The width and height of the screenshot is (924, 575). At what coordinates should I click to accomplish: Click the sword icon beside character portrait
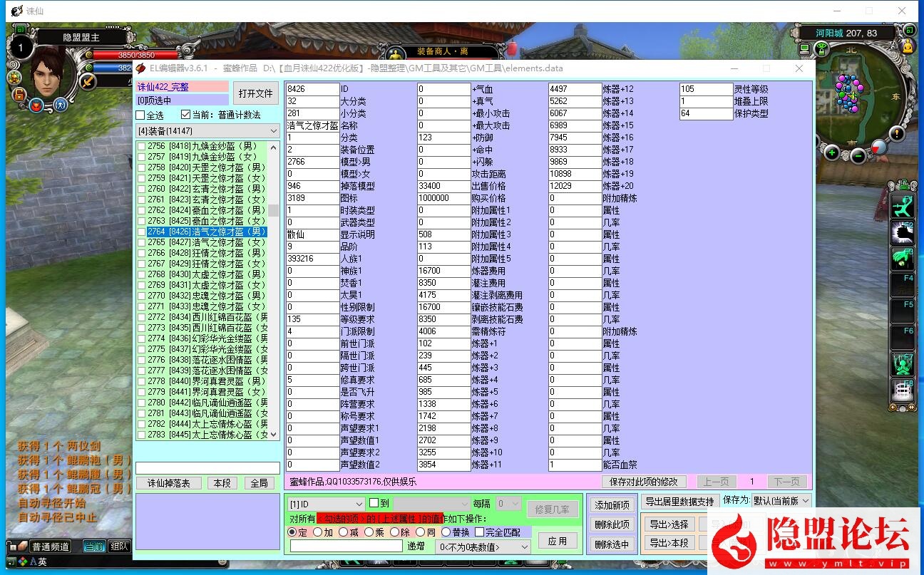pos(88,81)
